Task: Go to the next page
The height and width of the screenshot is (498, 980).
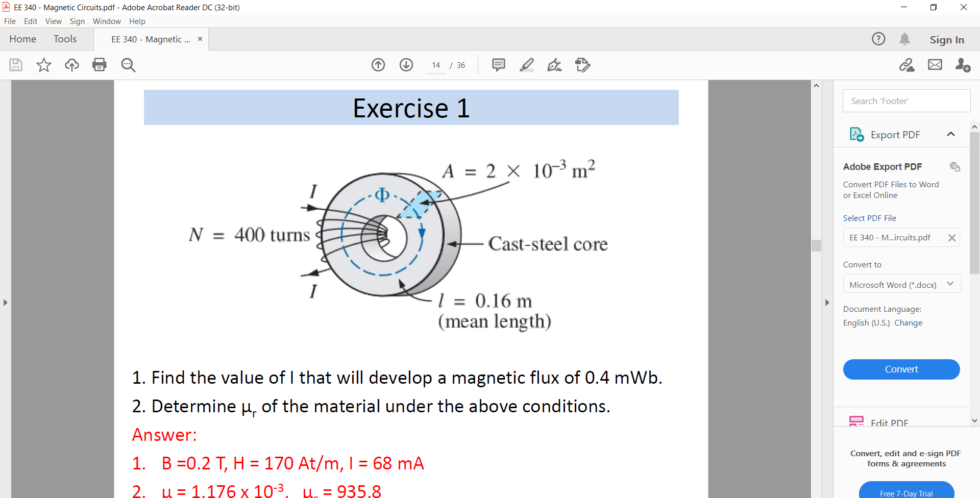Action: [406, 65]
